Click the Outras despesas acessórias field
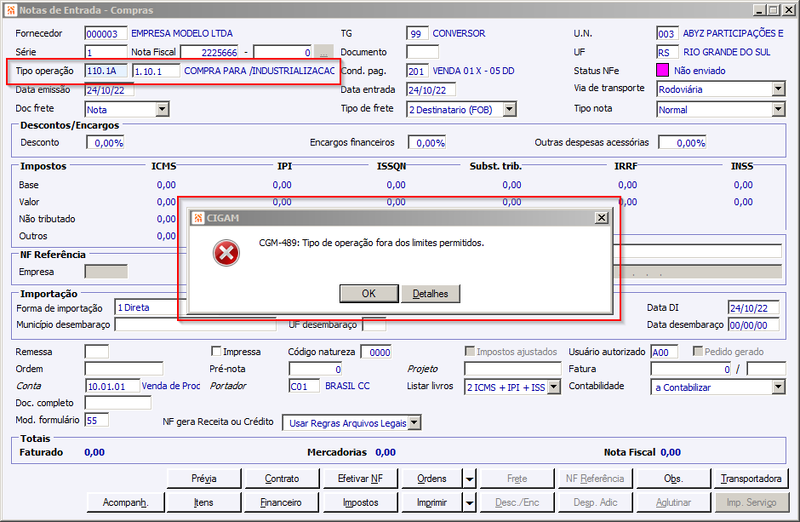Image resolution: width=800 pixels, height=522 pixels. pyautogui.click(x=682, y=143)
